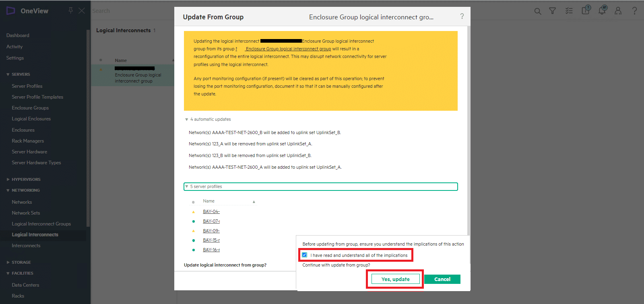
Task: Cancel the update from group
Action: (442, 279)
